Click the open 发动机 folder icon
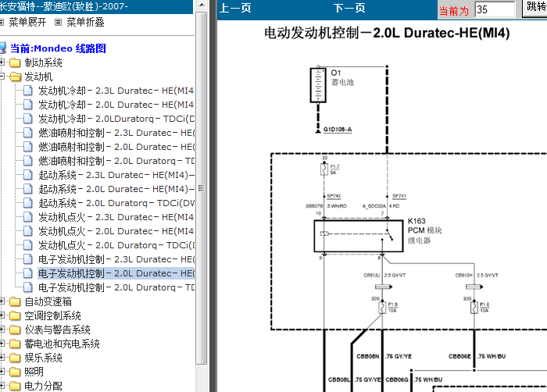 pos(15,77)
